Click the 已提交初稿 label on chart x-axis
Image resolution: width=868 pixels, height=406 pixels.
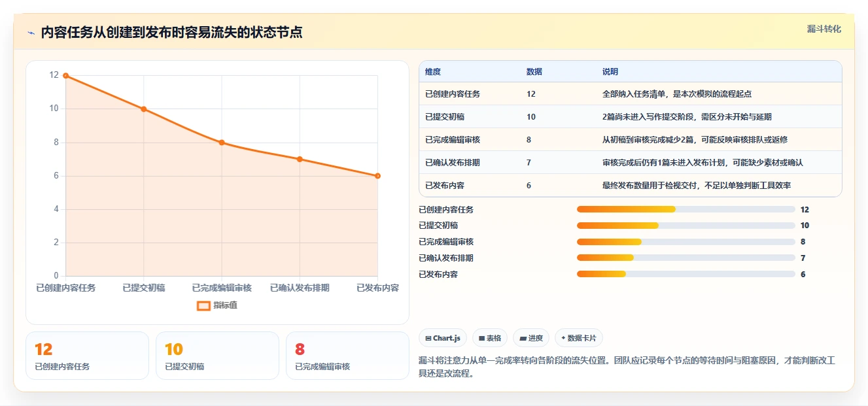144,288
